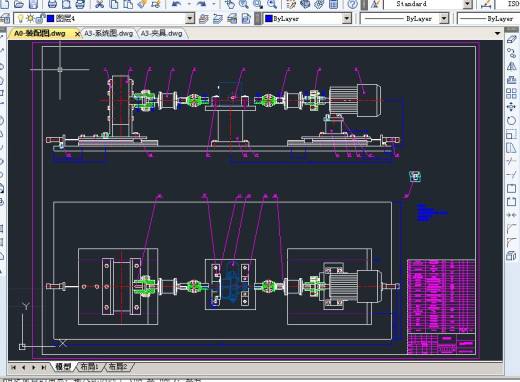
Task: Select the Extend tool in Modify toolbar
Action: coord(511,175)
